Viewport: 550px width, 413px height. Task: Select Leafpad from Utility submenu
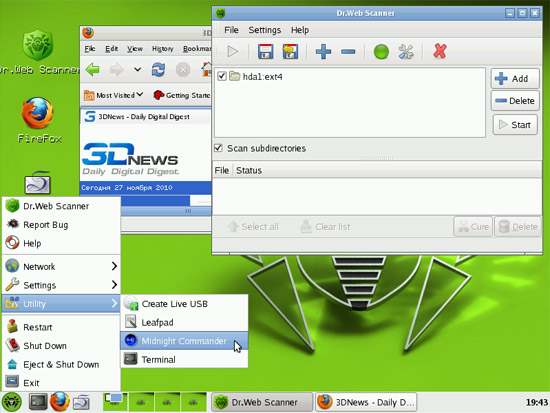click(x=184, y=322)
